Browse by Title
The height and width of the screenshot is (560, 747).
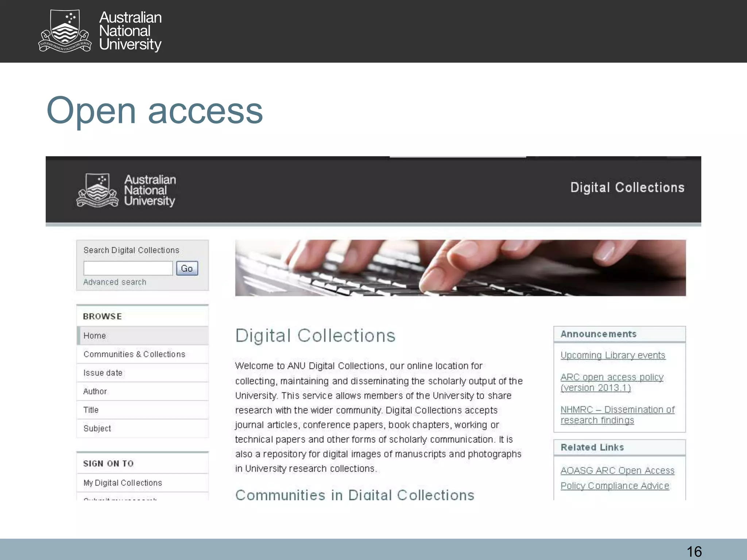tap(143, 410)
